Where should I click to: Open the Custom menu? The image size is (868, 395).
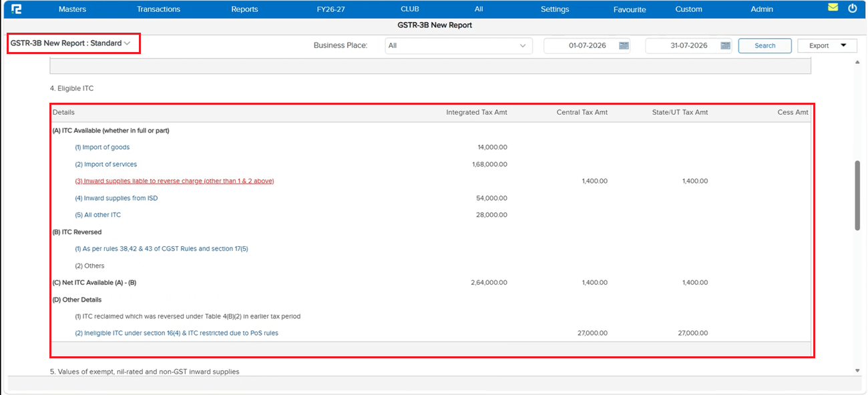pos(688,9)
